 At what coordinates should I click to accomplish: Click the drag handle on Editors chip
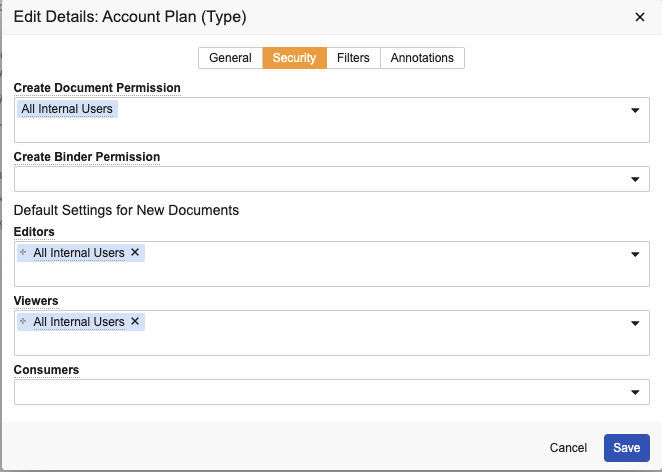pos(24,253)
